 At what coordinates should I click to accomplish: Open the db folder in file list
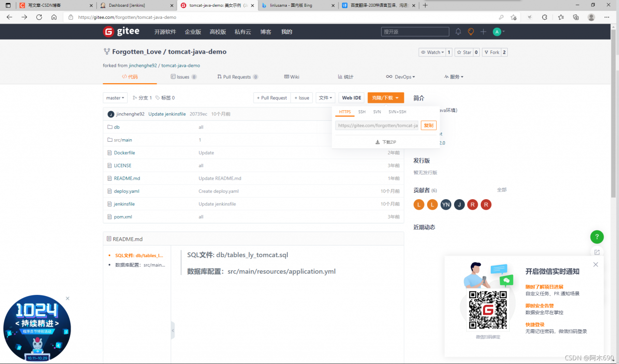click(117, 127)
